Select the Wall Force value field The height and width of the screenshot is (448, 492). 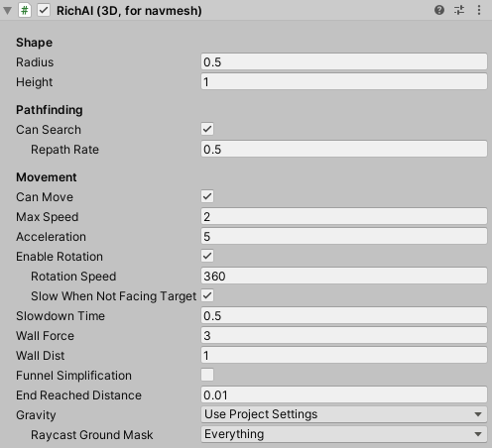[x=344, y=335]
